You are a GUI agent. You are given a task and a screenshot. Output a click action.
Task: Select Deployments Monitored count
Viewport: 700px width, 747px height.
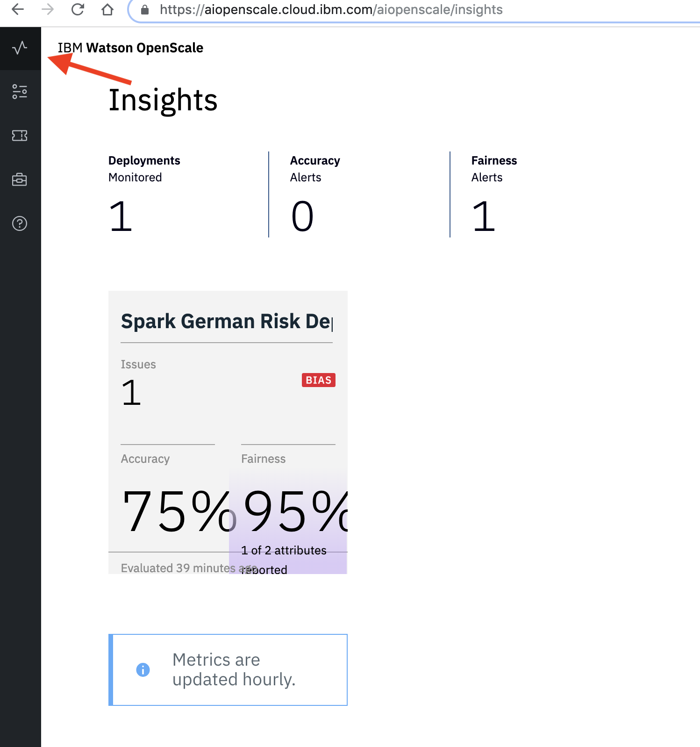click(x=121, y=216)
